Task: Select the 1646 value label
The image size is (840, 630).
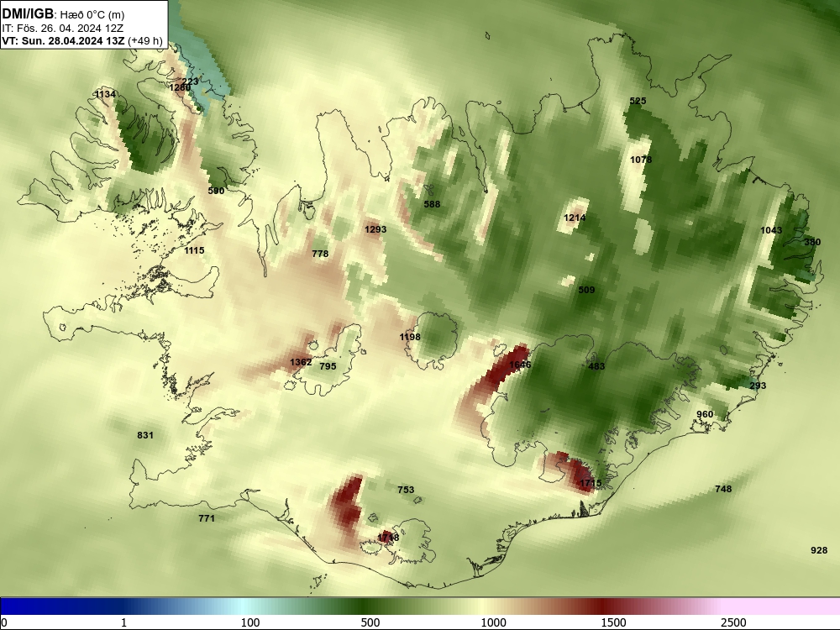Action: click(x=520, y=365)
